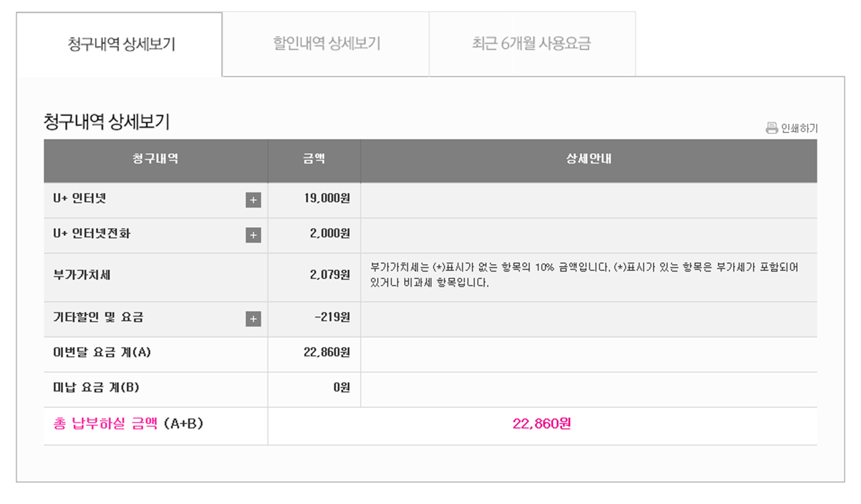The image size is (861, 504).
Task: Click the 부가가치세 row label
Action: point(82,275)
